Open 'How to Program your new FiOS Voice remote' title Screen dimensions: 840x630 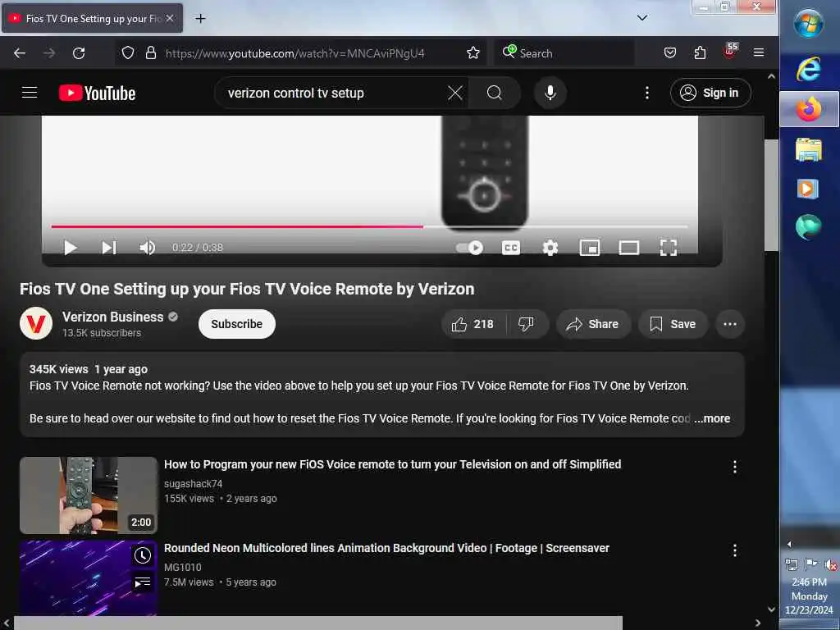[x=392, y=464]
